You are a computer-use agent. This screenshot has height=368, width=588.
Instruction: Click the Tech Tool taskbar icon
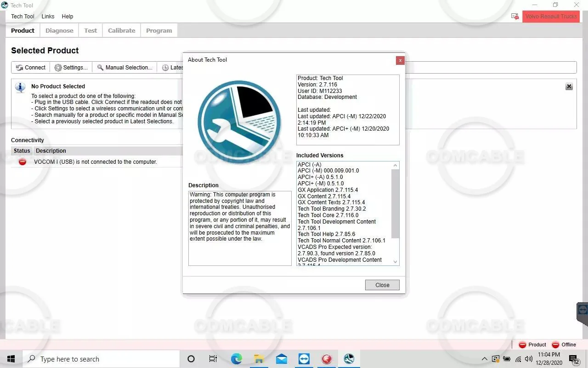349,359
